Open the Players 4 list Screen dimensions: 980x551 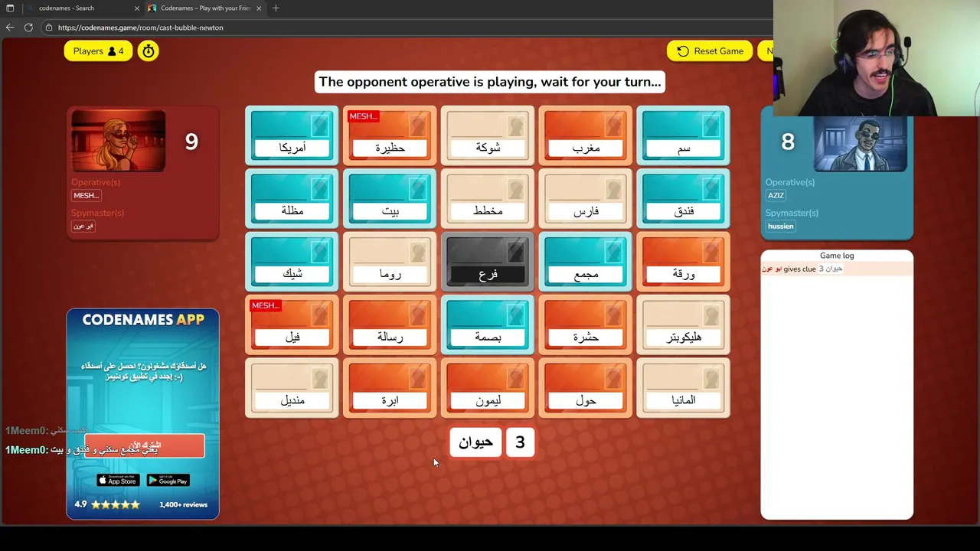coord(98,51)
